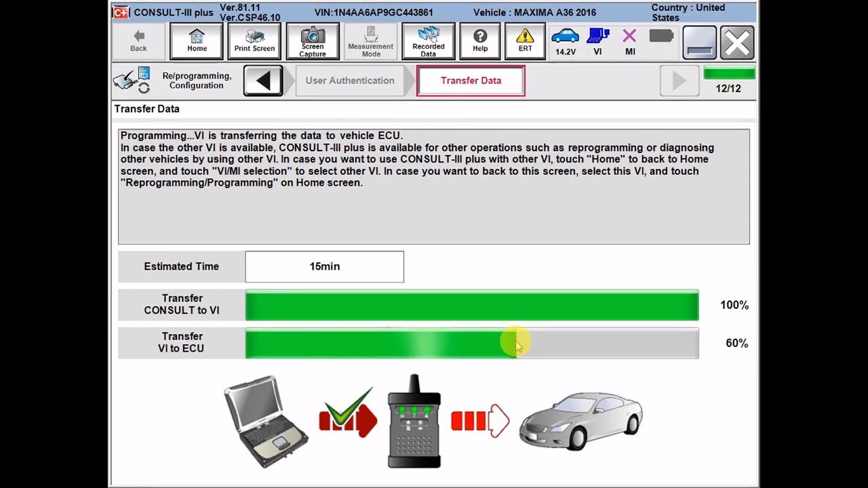Open the Help button
This screenshot has height=488, width=868.
pos(480,41)
